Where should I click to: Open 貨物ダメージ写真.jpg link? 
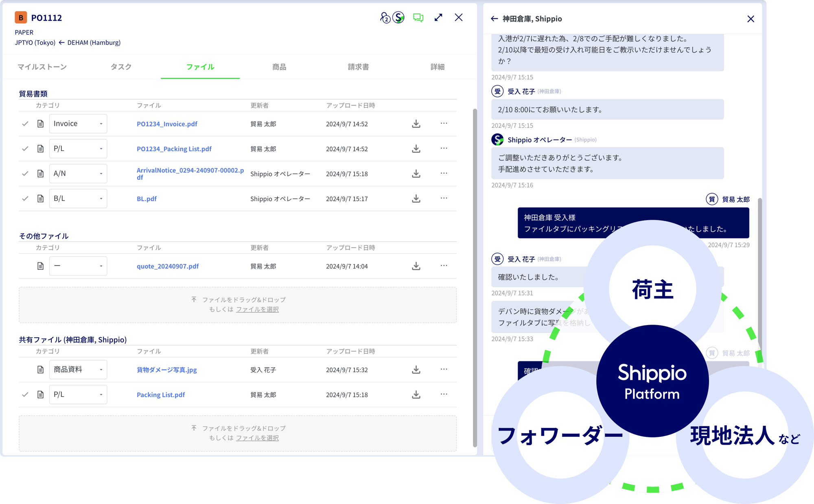[167, 370]
